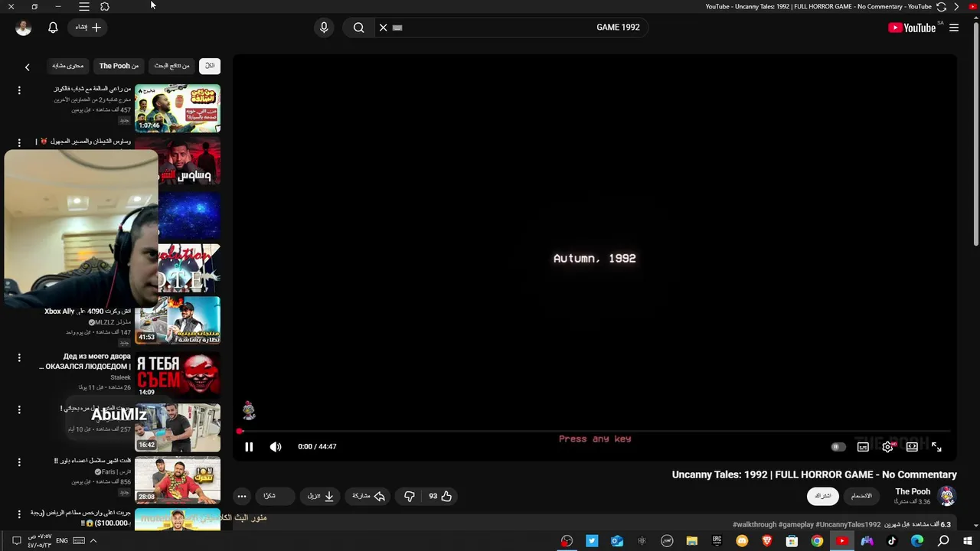Open options for the Staleek Russian video
The width and height of the screenshot is (980, 551).
(x=19, y=357)
